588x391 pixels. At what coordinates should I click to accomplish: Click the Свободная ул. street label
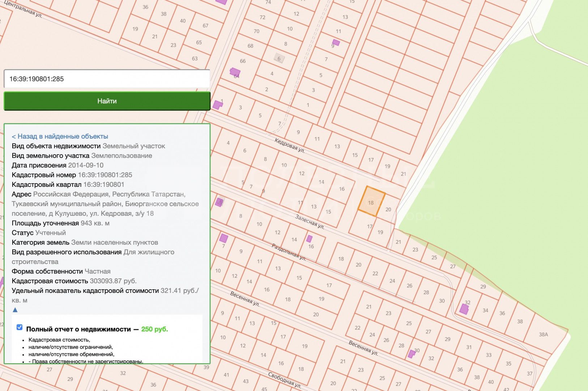pos(285,380)
